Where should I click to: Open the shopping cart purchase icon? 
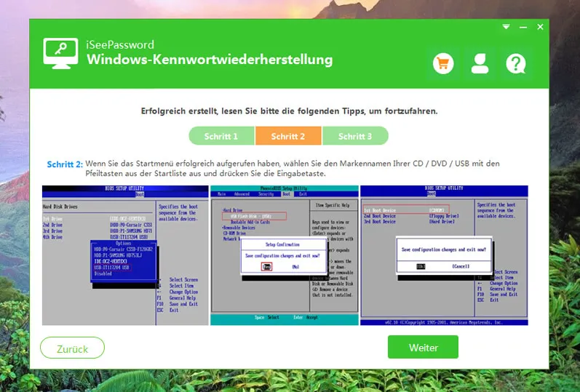click(443, 63)
